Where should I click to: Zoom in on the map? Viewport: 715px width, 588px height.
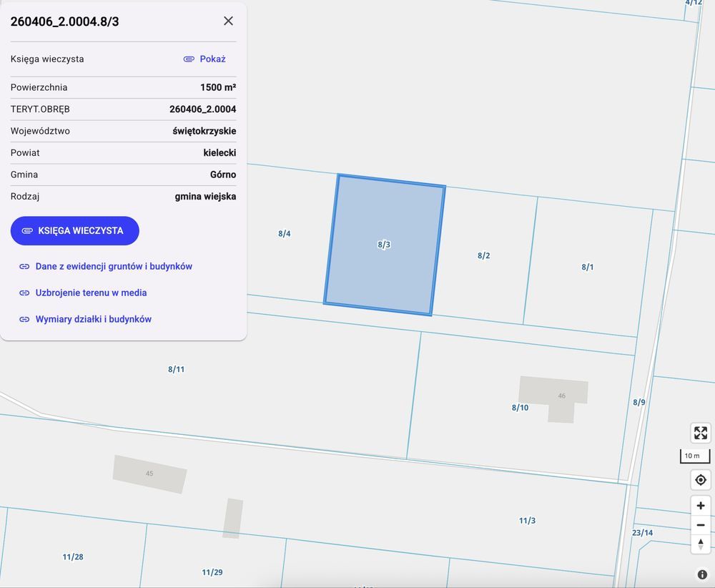[701, 506]
